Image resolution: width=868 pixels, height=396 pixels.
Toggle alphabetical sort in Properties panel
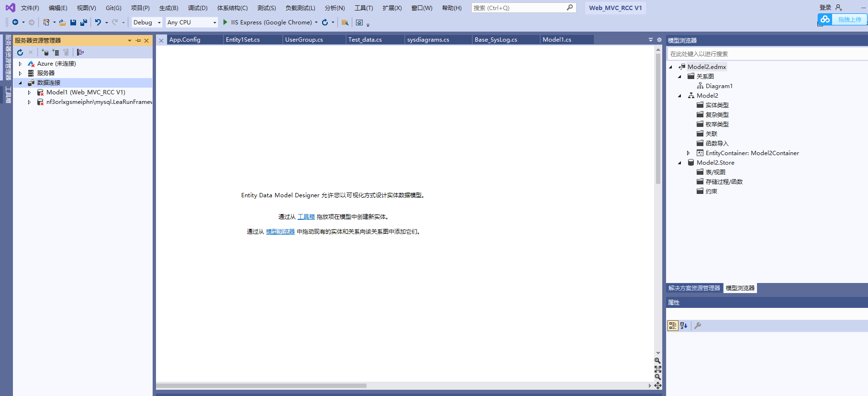pos(684,326)
